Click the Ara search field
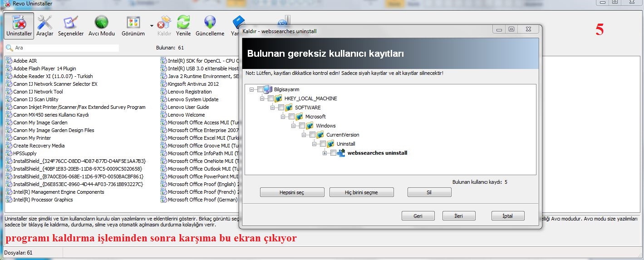This screenshot has height=260, width=644. coord(66,48)
